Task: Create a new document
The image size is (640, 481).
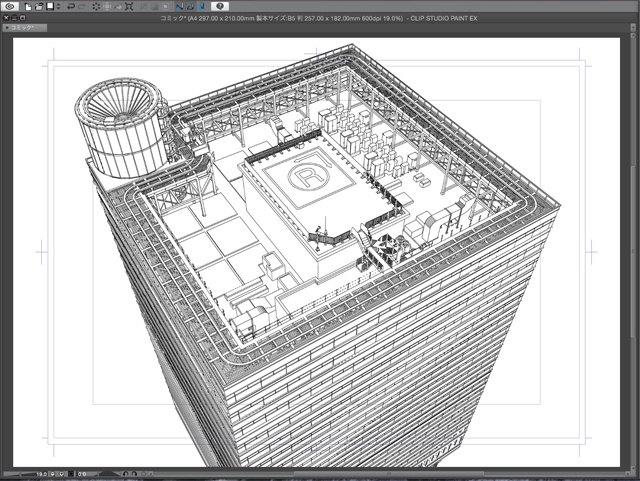Action: [x=28, y=7]
